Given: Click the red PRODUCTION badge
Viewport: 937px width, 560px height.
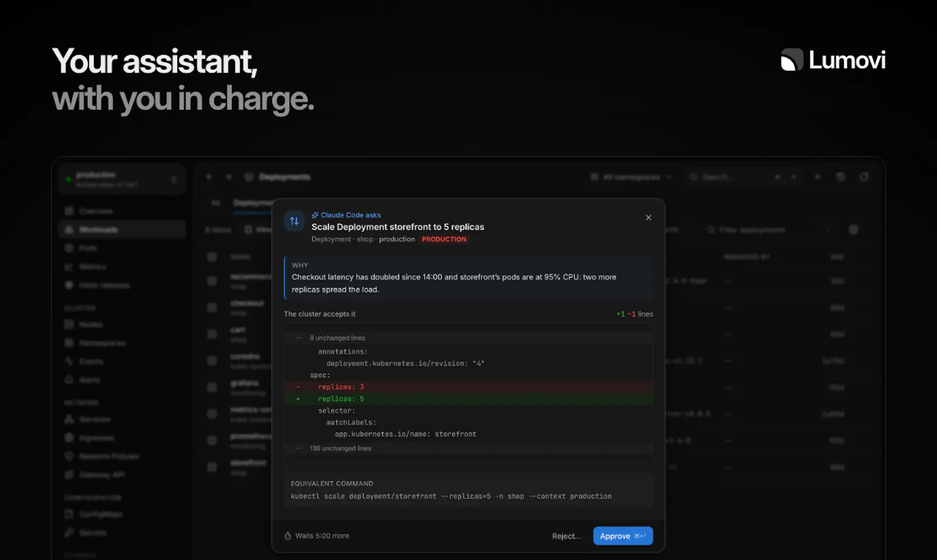Looking at the screenshot, I should pyautogui.click(x=444, y=239).
